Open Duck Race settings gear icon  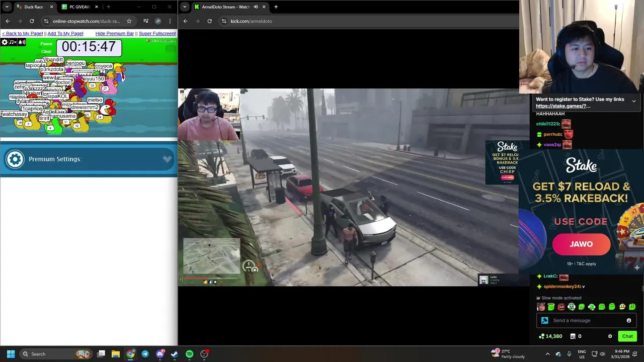pos(5,42)
